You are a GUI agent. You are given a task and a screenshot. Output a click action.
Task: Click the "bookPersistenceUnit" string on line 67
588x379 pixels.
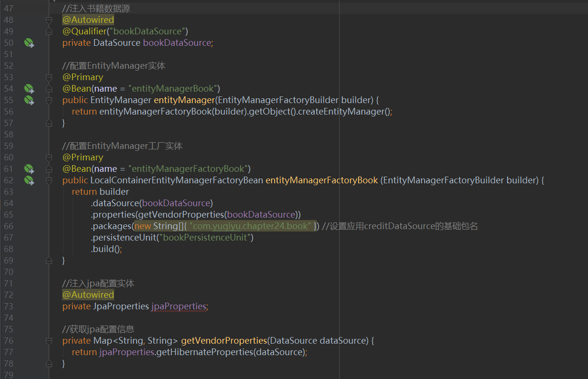click(x=207, y=238)
